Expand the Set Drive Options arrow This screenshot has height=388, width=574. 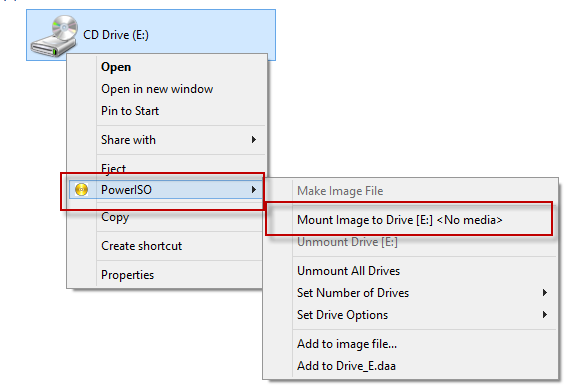[545, 315]
